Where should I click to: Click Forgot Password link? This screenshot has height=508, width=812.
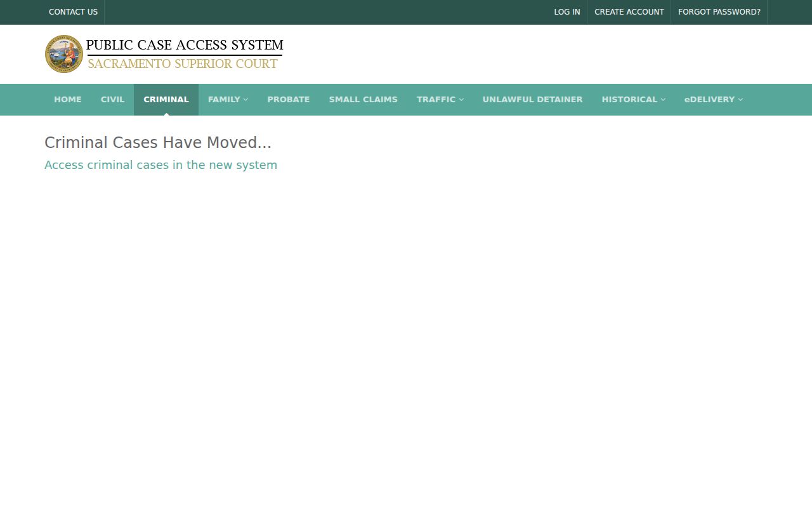(719, 12)
